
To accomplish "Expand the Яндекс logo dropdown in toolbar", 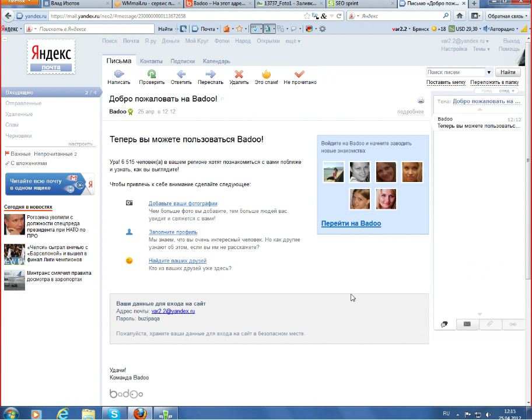I will point(12,29).
